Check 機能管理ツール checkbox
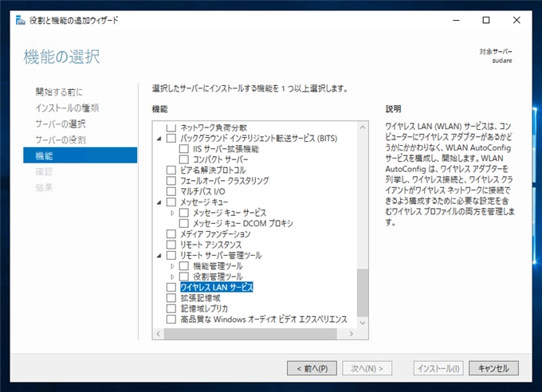The width and height of the screenshot is (542, 392). point(184,266)
